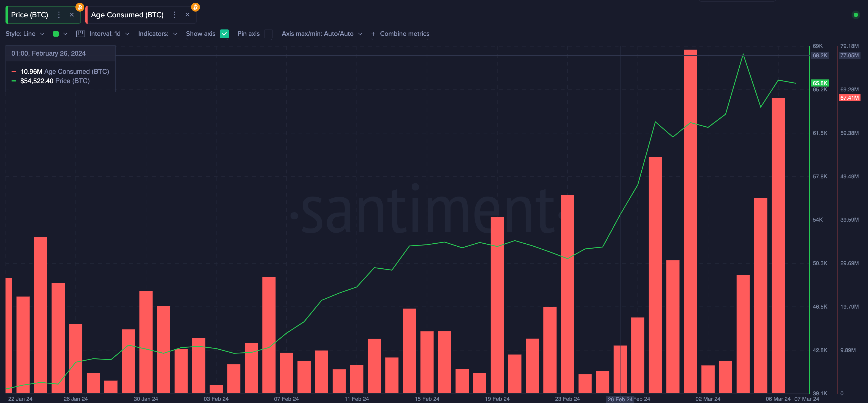This screenshot has height=403, width=868.
Task: Open the Style: Line dropdown
Action: (25, 34)
